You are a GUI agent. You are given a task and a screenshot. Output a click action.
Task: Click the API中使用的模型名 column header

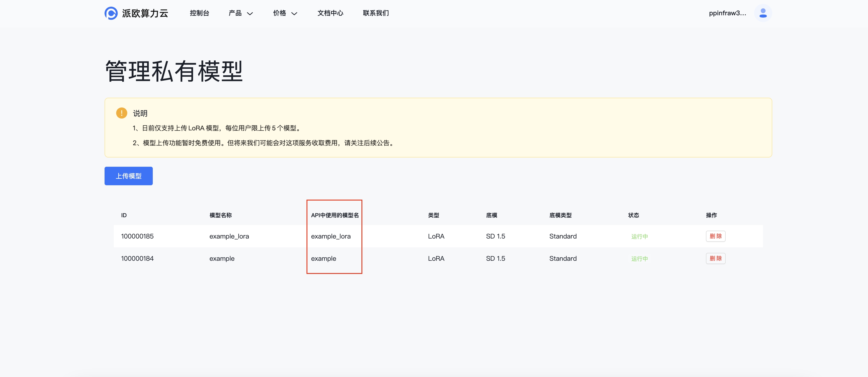[x=335, y=215]
